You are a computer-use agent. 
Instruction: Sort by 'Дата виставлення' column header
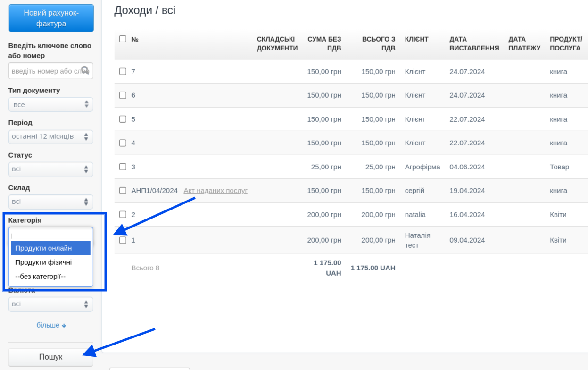pos(474,43)
